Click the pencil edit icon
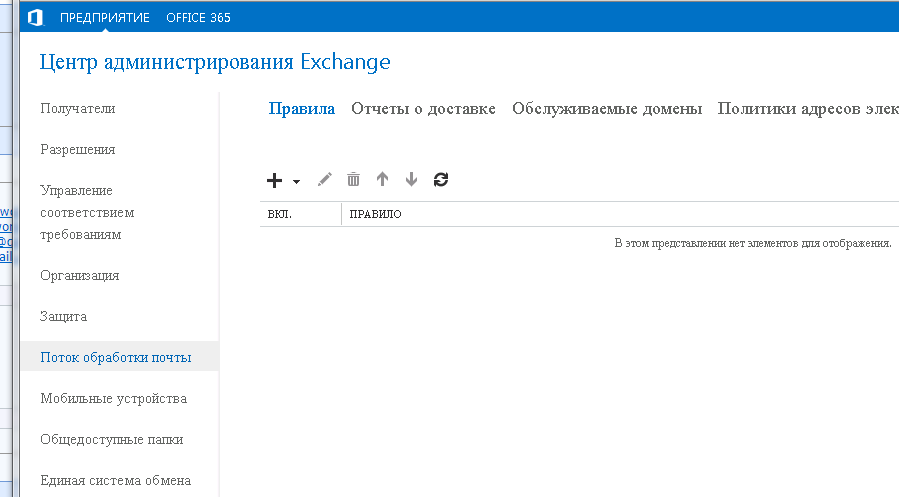 click(x=324, y=180)
